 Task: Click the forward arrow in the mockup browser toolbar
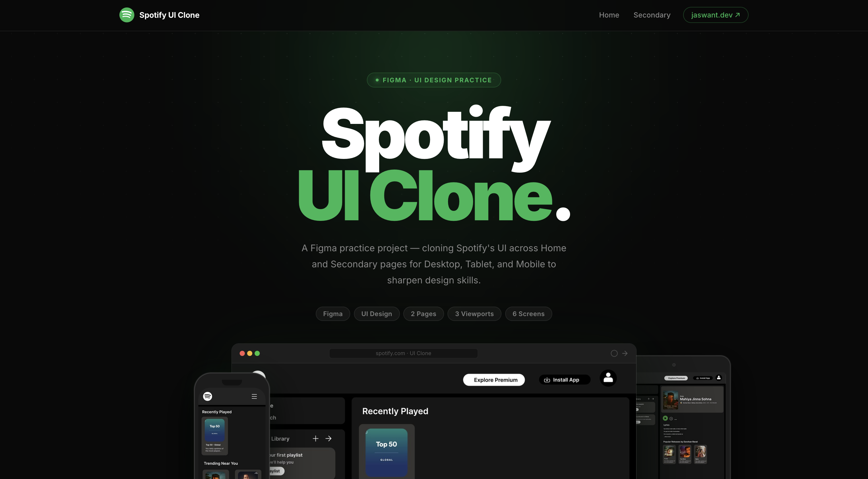(625, 353)
